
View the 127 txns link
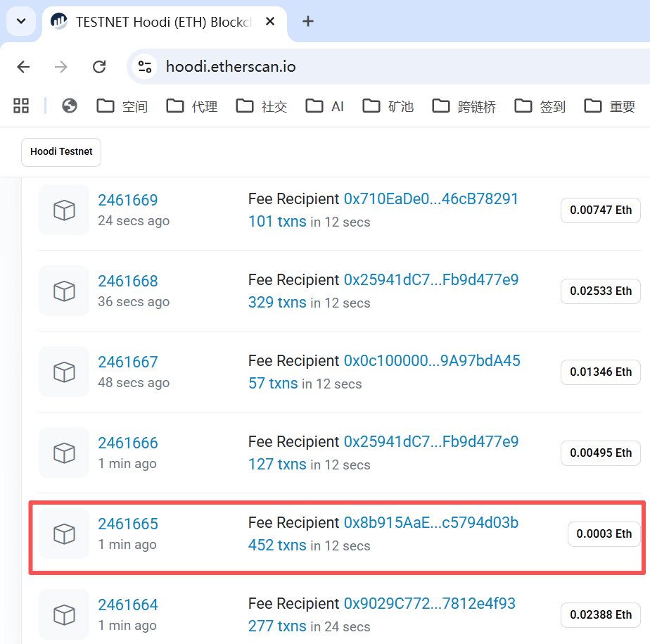(277, 464)
